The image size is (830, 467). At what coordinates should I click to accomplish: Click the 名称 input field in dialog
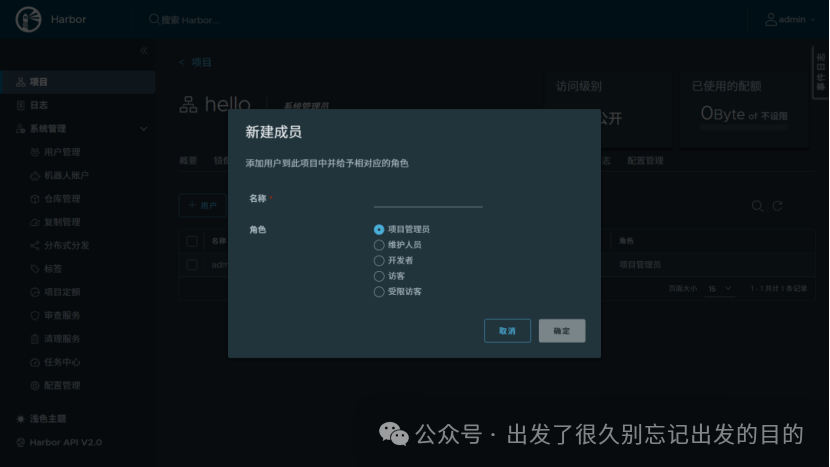[428, 199]
